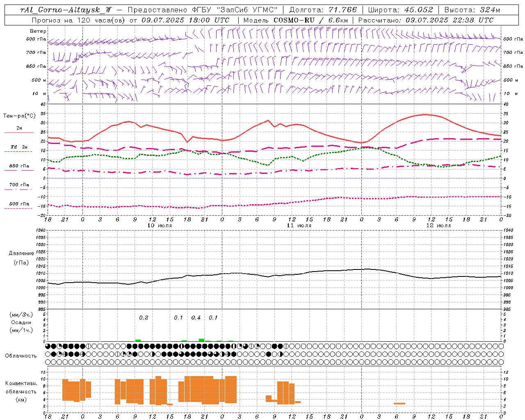This screenshot has width=525, height=420.
Task: Click the Давление panel label
Action: (21, 253)
